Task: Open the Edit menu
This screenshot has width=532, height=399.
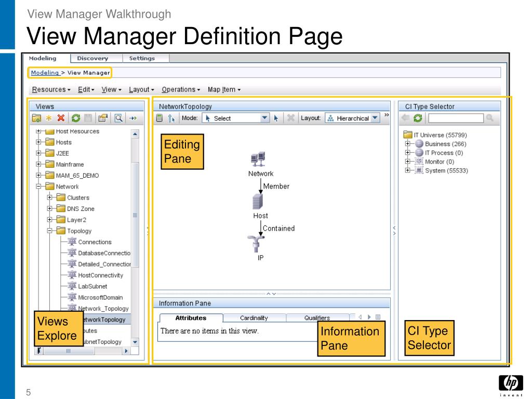Action: (86, 89)
